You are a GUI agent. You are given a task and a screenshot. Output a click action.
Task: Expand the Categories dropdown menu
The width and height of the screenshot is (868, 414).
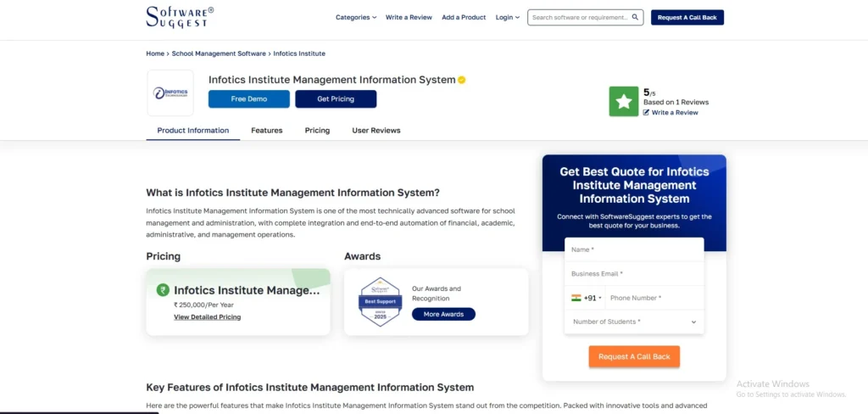[356, 17]
